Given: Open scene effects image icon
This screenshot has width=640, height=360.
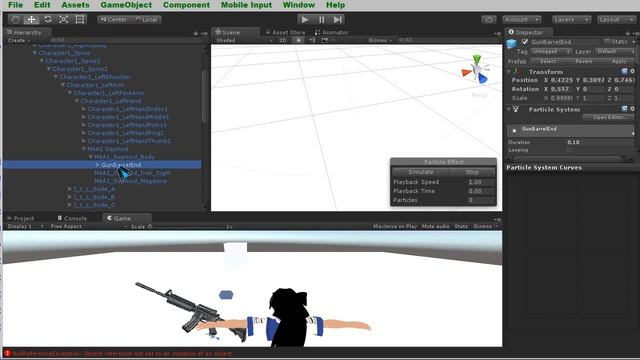Looking at the screenshot, I should [x=325, y=40].
